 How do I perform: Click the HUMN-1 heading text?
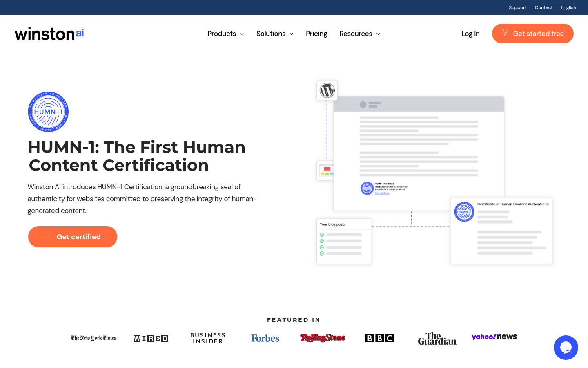pos(137,156)
